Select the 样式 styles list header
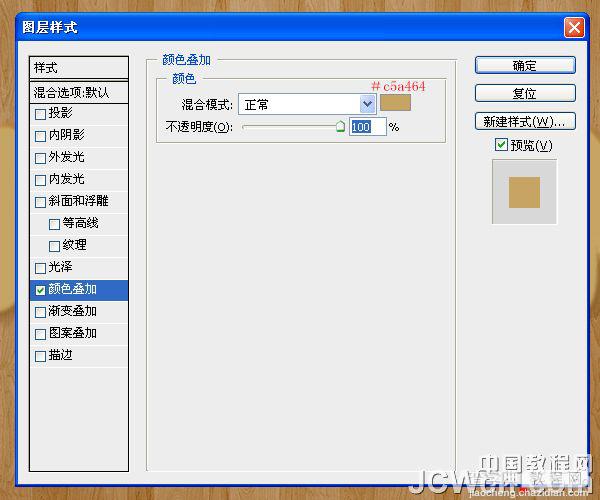Viewport: 600px width, 500px height. (79, 68)
